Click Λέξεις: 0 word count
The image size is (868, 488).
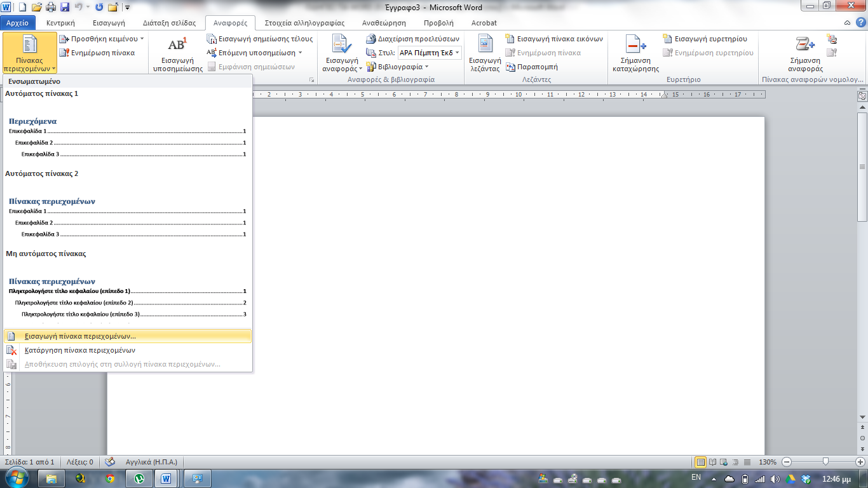[79, 462]
